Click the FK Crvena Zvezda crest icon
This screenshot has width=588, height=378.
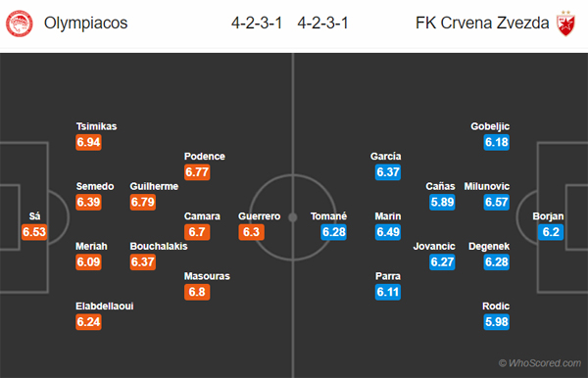click(565, 24)
